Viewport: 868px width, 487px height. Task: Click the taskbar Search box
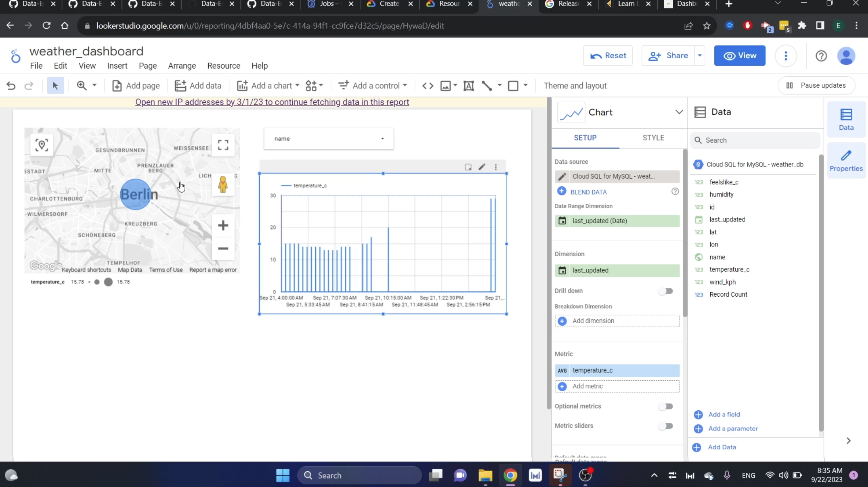[x=359, y=475]
